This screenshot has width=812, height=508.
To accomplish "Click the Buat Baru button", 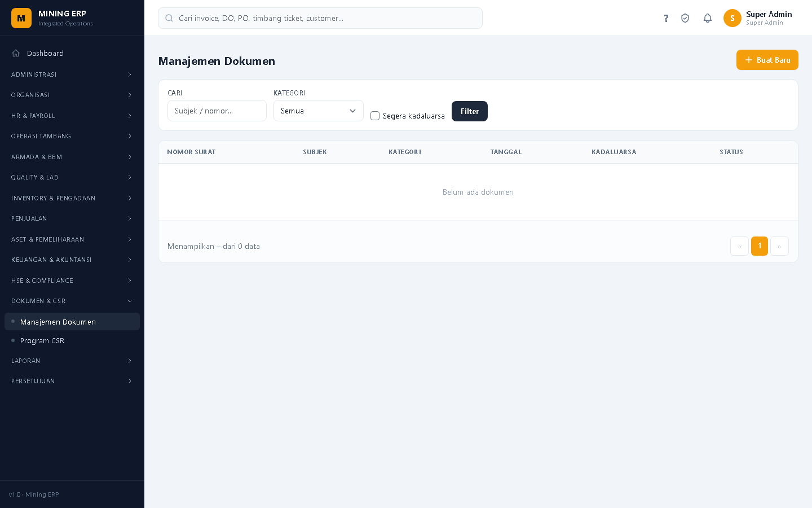I will [767, 60].
